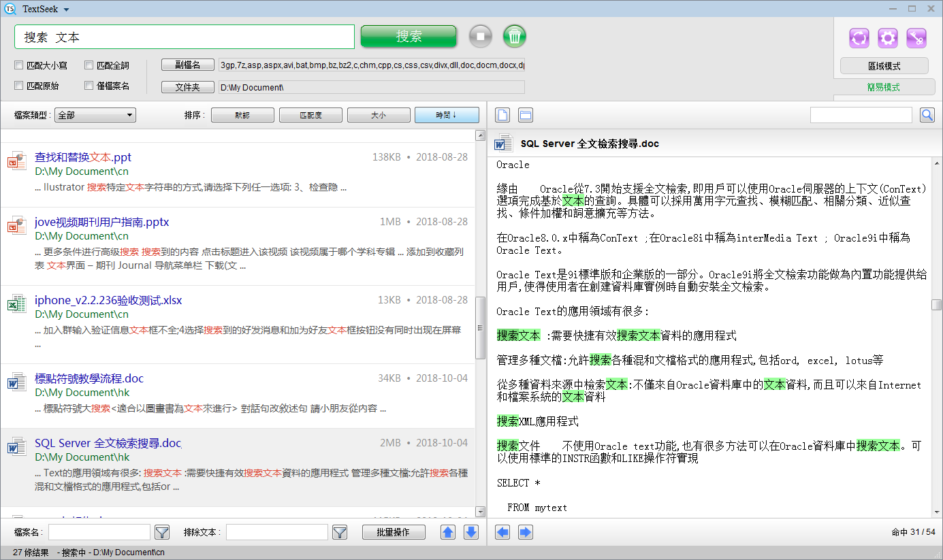The width and height of the screenshot is (943, 560).
Task: Enable the 匹配大小寫 checkbox
Action: click(19, 66)
